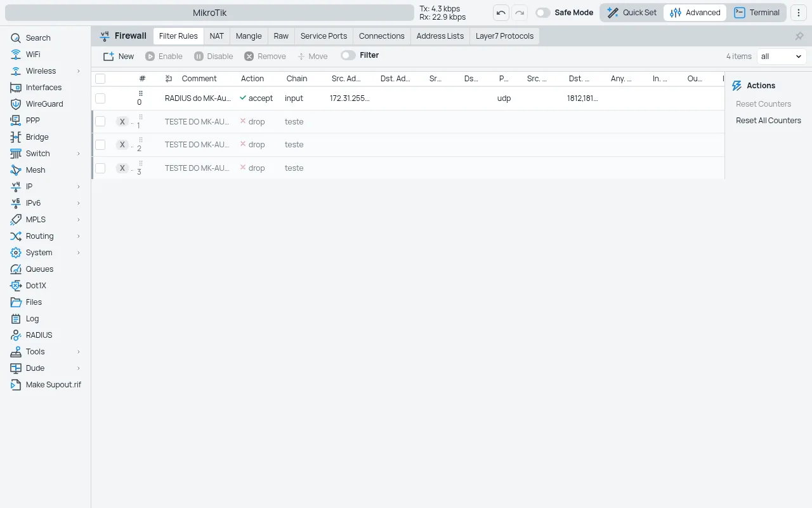Switch to the Mangle tab
The image size is (812, 508).
tap(249, 36)
